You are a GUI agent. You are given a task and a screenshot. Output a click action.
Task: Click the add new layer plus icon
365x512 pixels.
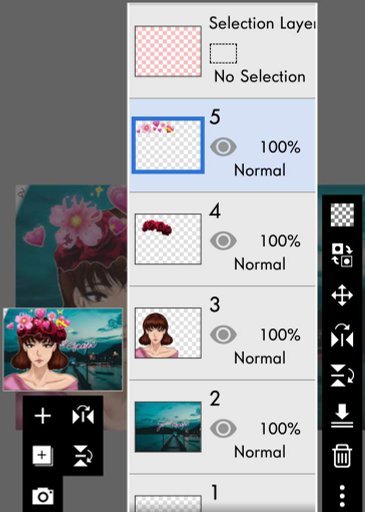(43, 416)
